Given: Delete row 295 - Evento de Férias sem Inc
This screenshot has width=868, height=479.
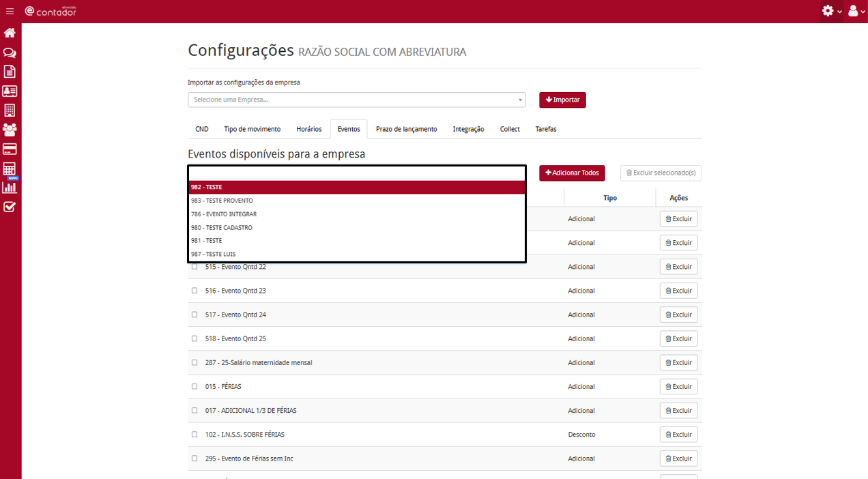Looking at the screenshot, I should click(678, 459).
